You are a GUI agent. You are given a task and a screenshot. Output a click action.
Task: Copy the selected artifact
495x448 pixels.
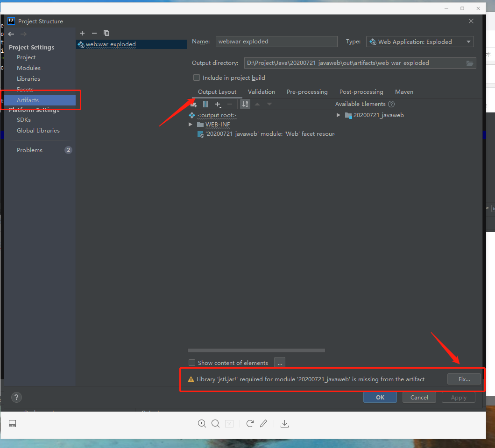tap(106, 33)
